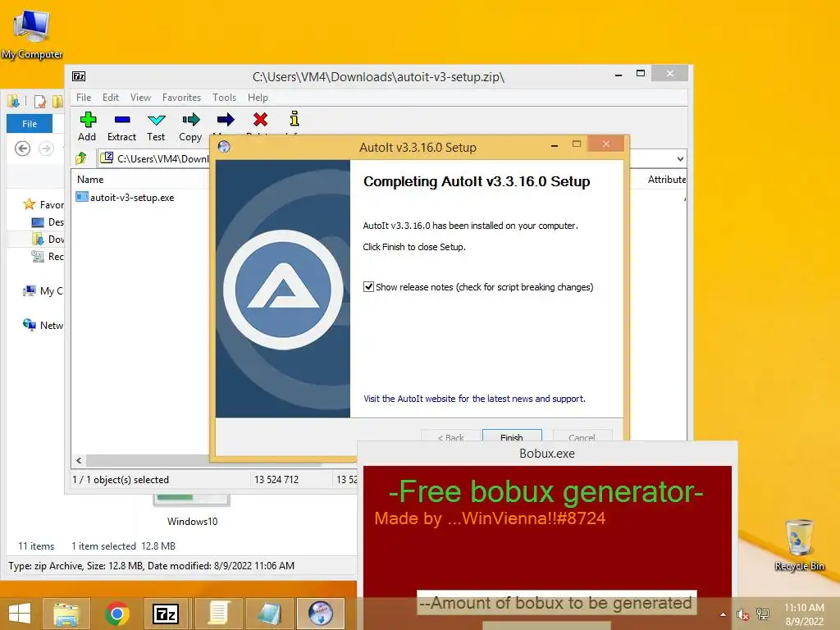Viewport: 840px width, 630px height.
Task: Go up one folder level in 7-Zip
Action: point(81,158)
